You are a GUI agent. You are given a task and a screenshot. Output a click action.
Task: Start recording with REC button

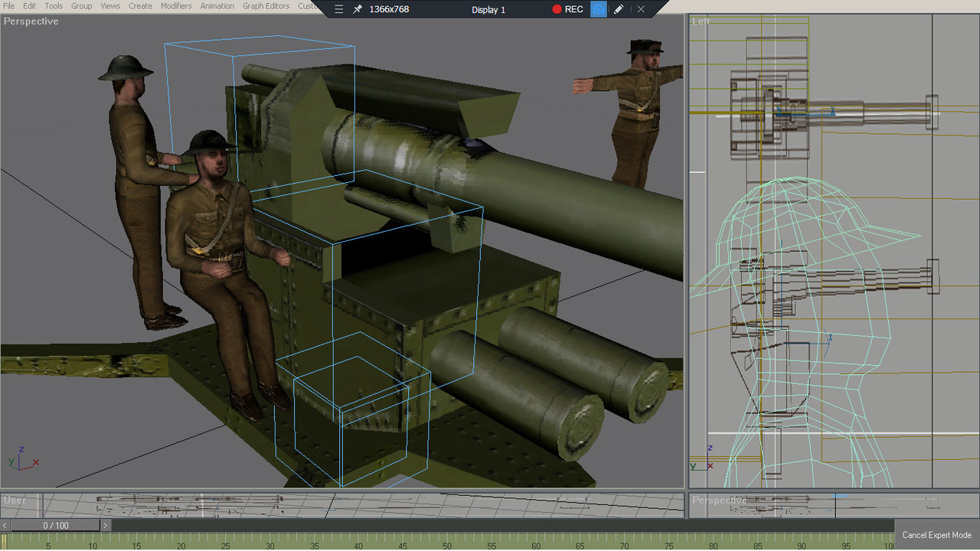(x=568, y=9)
